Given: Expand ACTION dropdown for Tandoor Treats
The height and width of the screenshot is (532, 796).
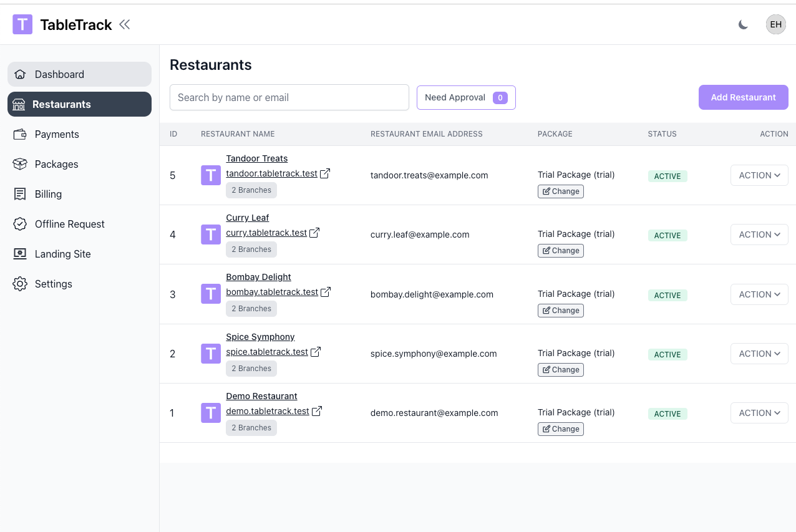Looking at the screenshot, I should click(759, 175).
